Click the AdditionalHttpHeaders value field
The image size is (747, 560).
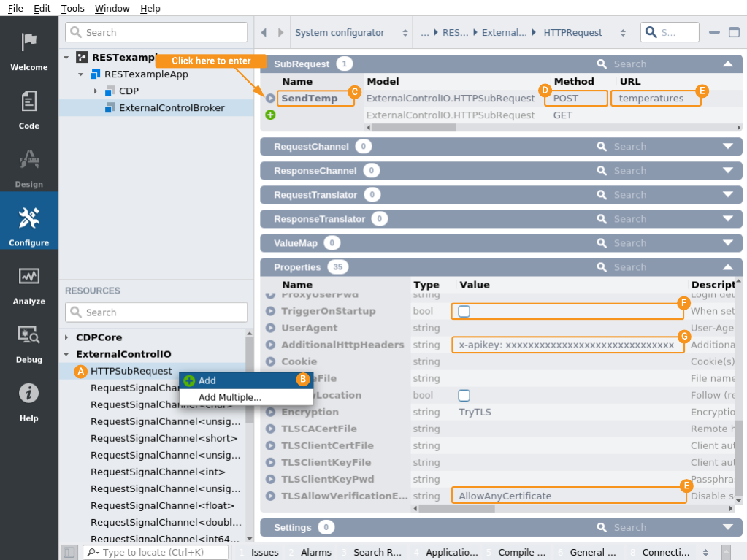pyautogui.click(x=567, y=345)
